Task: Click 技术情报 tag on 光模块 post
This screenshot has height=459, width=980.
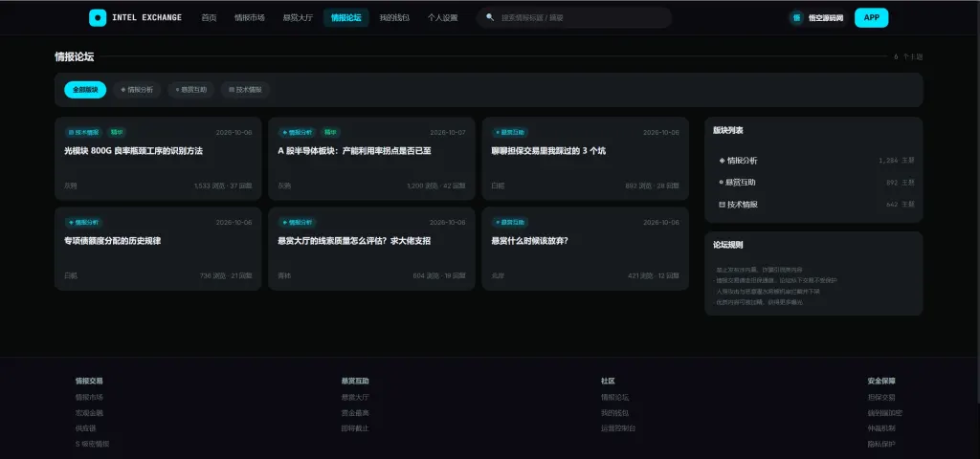Action: point(83,132)
